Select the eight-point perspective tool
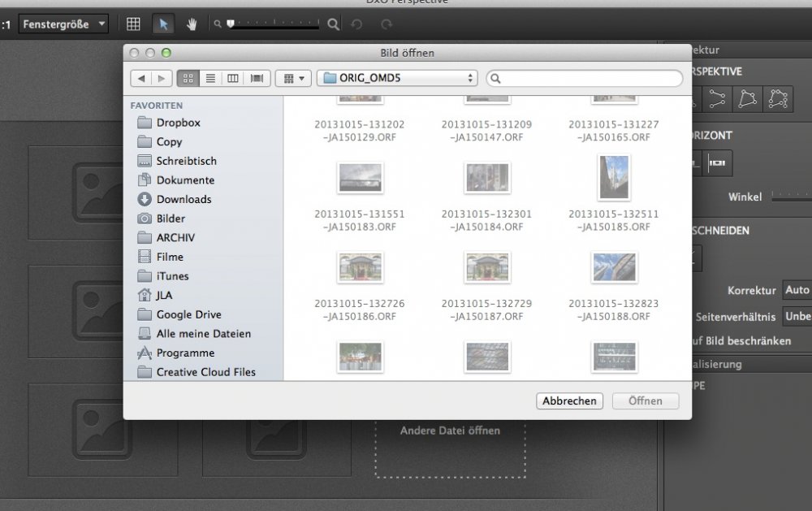The image size is (812, 511). 779,99
